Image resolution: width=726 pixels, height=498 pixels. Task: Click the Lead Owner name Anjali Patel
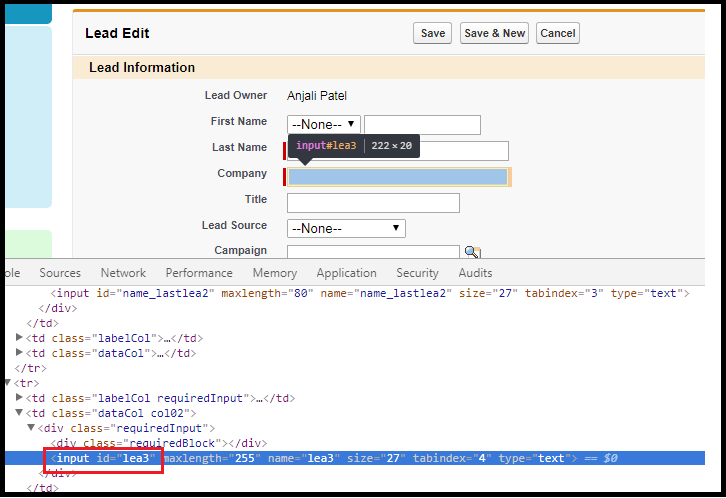317,96
